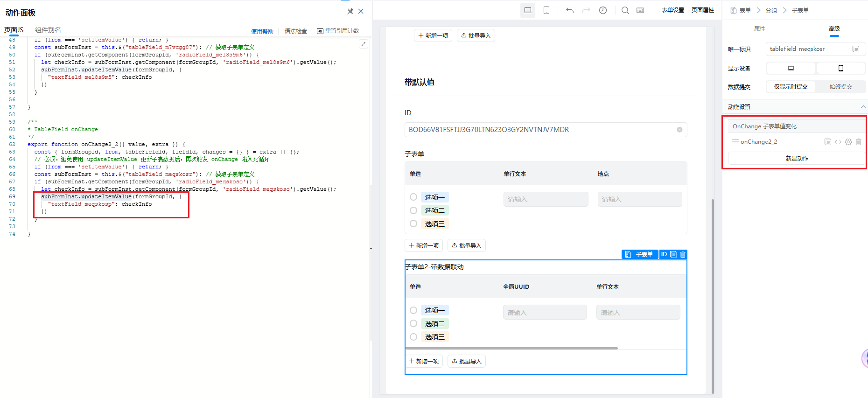Open the history clock icon
The width and height of the screenshot is (868, 398).
pyautogui.click(x=603, y=10)
